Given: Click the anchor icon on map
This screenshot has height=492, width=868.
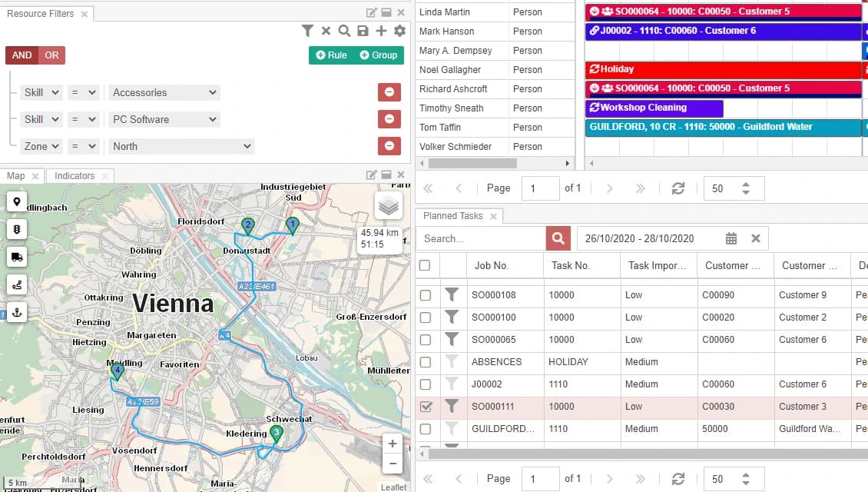Looking at the screenshot, I should 16,311.
